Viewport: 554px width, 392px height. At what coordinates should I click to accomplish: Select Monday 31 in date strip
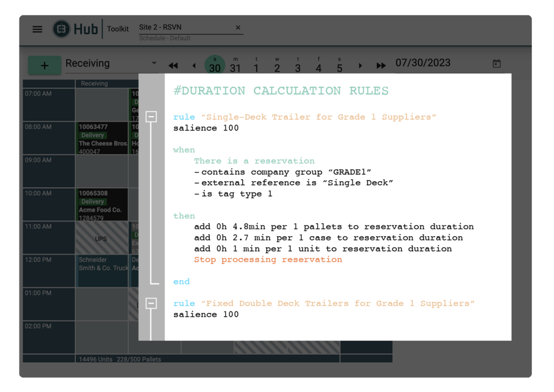[x=235, y=65]
